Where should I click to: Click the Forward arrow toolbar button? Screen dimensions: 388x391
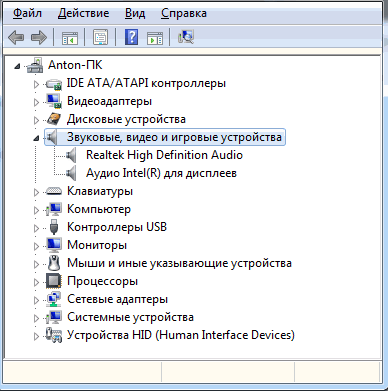[x=39, y=37]
